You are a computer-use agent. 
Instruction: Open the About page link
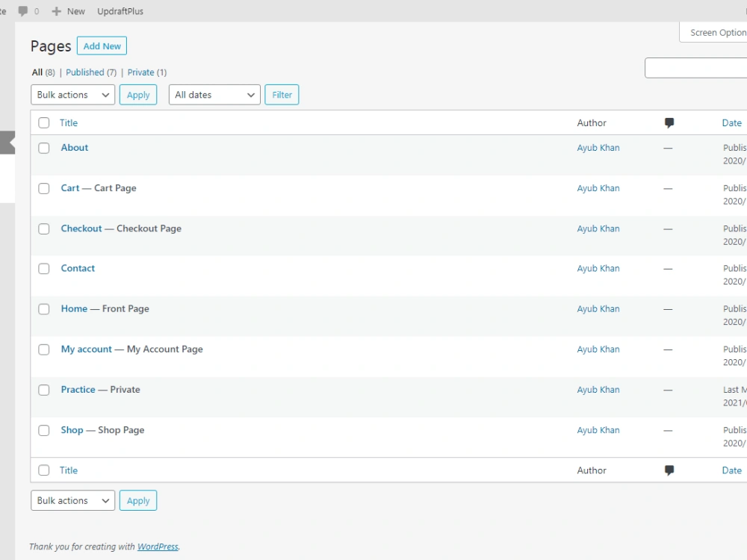coord(74,148)
